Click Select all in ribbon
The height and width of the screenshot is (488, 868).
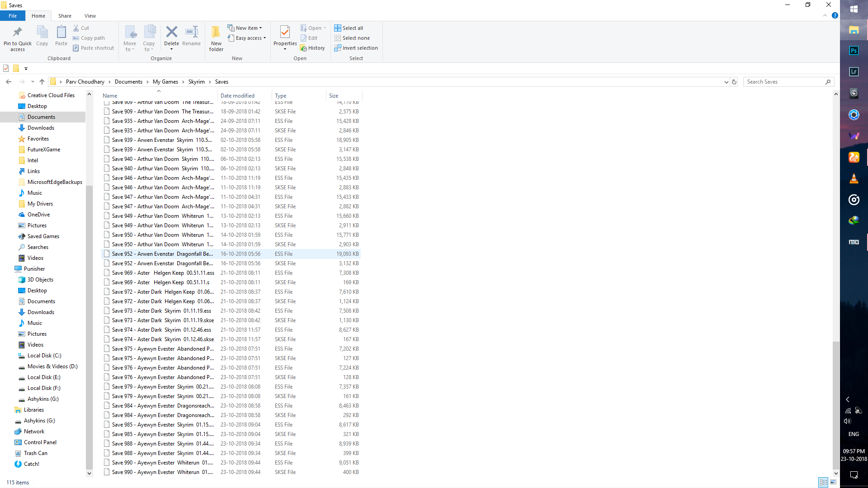point(349,28)
